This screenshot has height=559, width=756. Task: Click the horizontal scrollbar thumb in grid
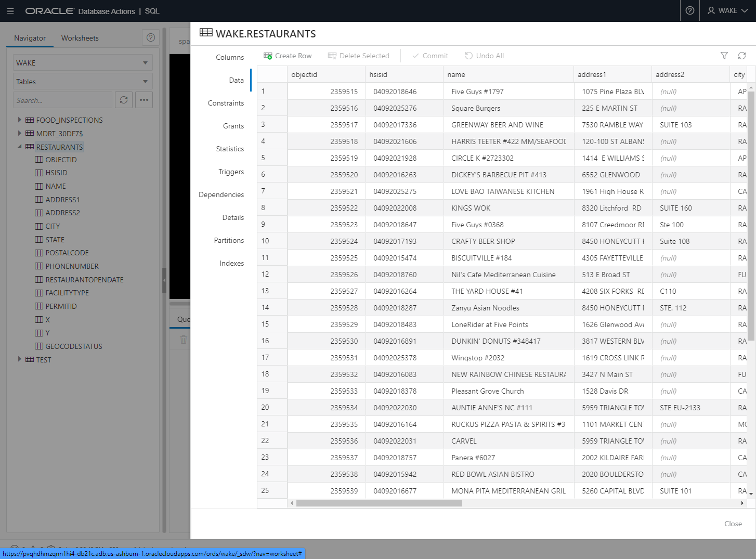click(x=379, y=503)
